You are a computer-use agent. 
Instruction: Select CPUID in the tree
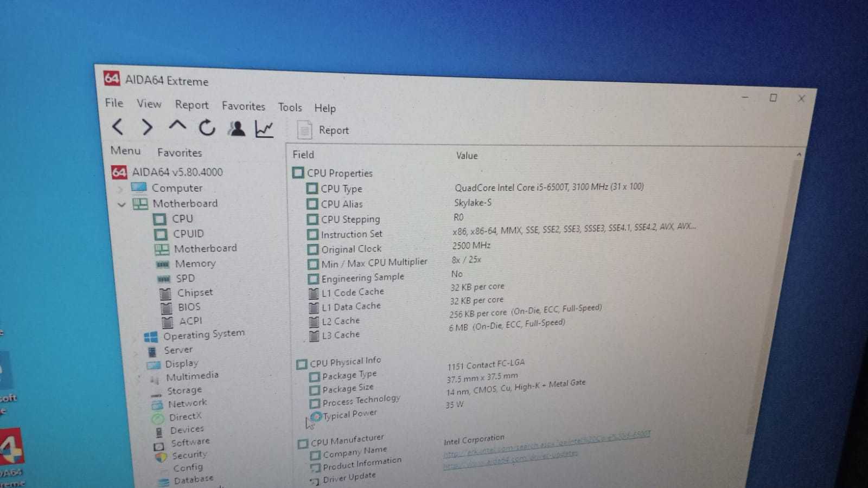(188, 234)
